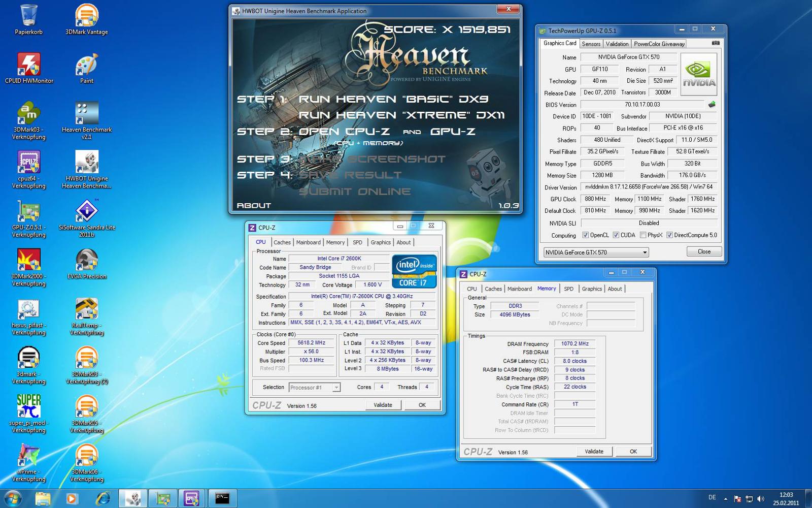Select the 3DMark06 - Verknüpfung desktop icon
Viewport: 812px width, 508px height.
click(87, 462)
